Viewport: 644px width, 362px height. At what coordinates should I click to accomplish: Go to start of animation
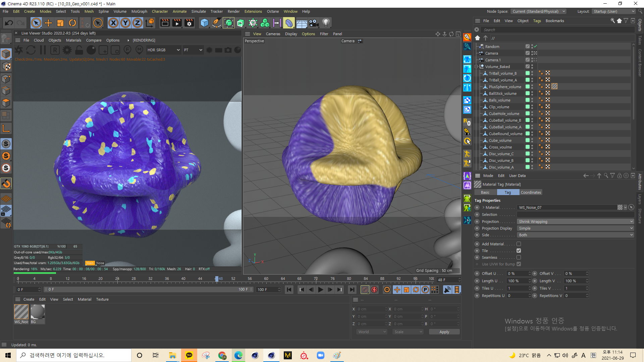pos(289,290)
